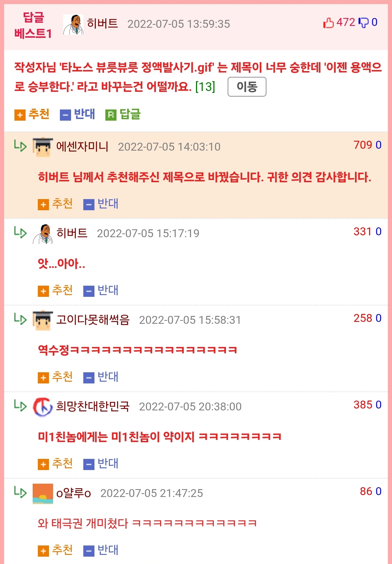The width and height of the screenshot is (392, 564).
Task: Click reply arrow icon beside 에센자미니
Action: [x=20, y=146]
